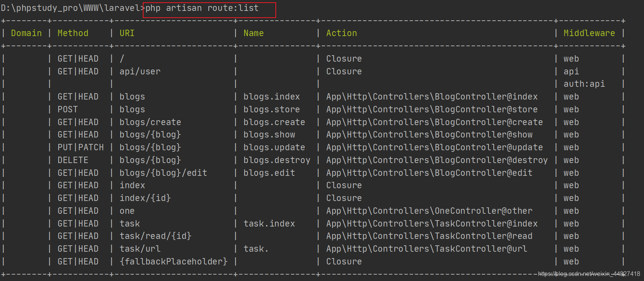
Task: Click 'Closure' action of index/{id} row
Action: 344,198
